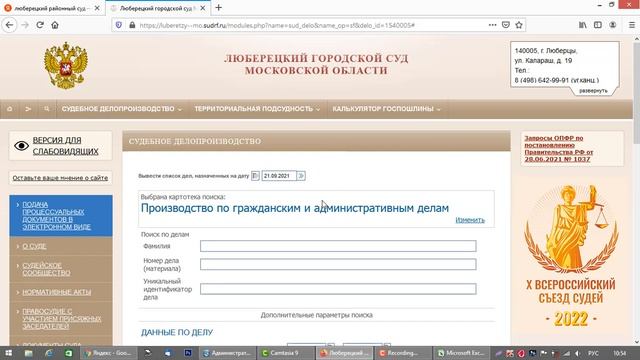The image size is (640, 360).
Task: Open the browser Home page icon
Action: [55, 25]
